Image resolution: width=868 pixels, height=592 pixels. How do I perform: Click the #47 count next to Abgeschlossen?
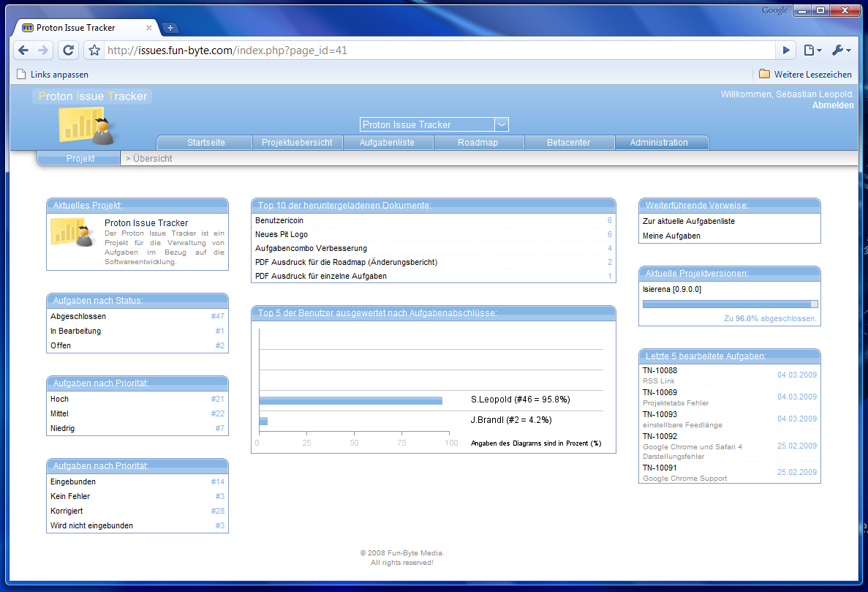click(218, 316)
